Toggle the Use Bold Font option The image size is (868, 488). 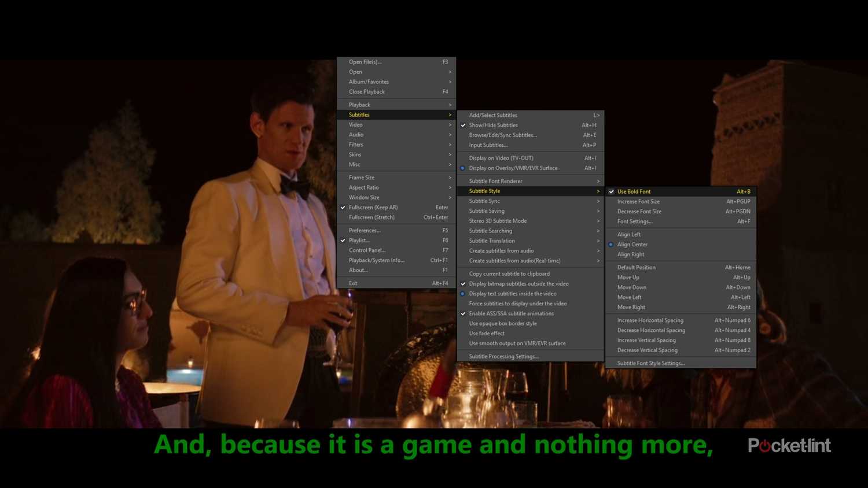[634, 191]
